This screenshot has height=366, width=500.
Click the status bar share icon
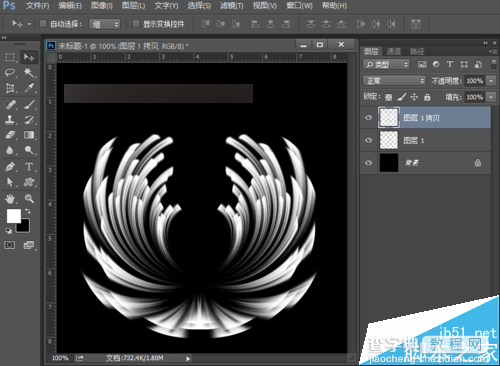(79, 358)
